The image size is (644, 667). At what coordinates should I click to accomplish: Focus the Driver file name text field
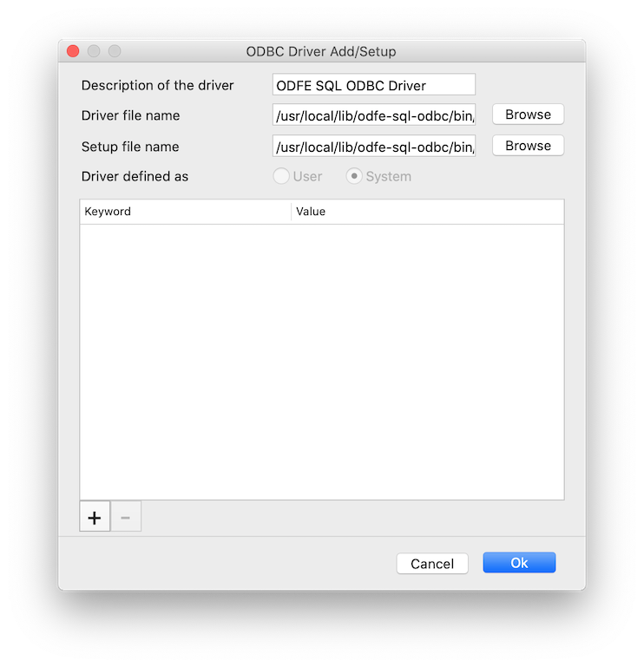(x=374, y=114)
